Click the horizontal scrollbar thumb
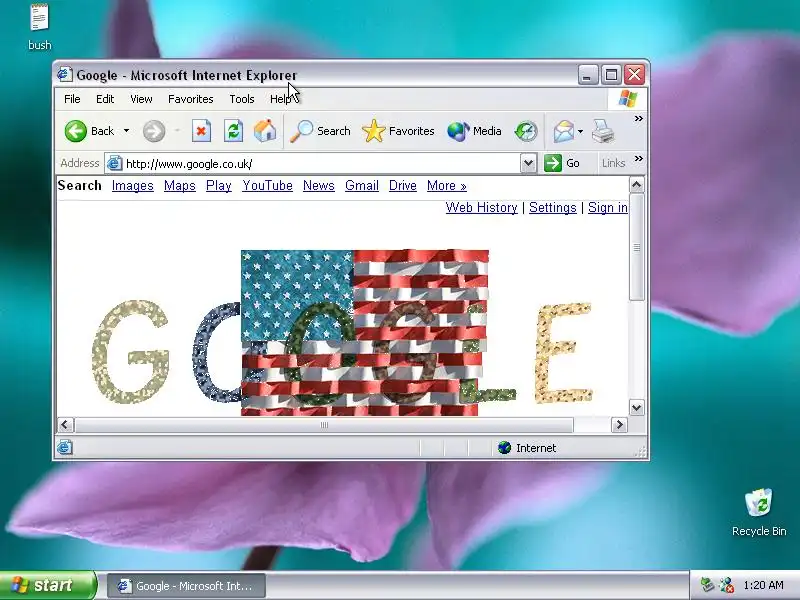The image size is (800, 600). tap(324, 424)
